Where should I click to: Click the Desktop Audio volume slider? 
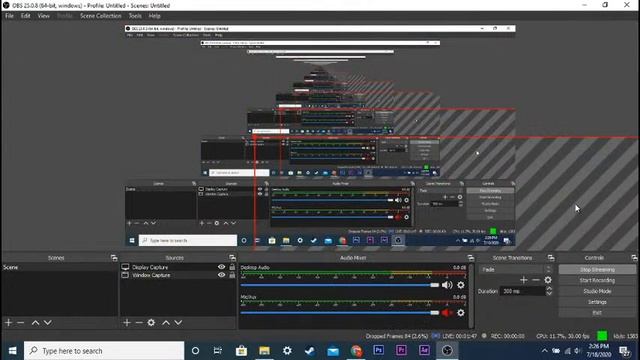340,285
